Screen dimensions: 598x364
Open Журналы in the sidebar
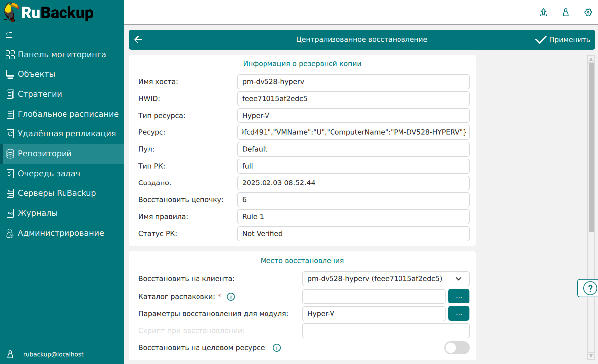[x=38, y=213]
